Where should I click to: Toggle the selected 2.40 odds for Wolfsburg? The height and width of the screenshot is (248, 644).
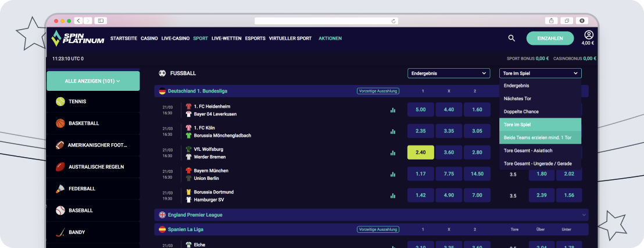tap(421, 153)
